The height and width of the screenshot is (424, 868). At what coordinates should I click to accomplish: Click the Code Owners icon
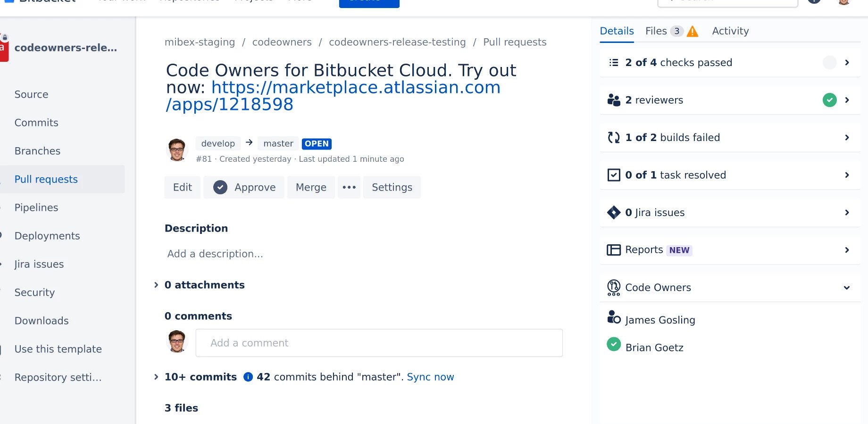(614, 287)
